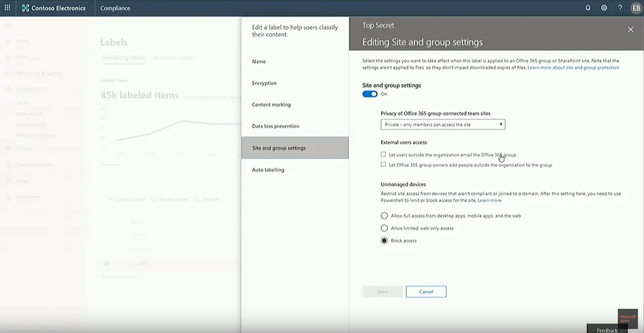
Task: Select Allow full access from desktop apps
Action: [385, 216]
